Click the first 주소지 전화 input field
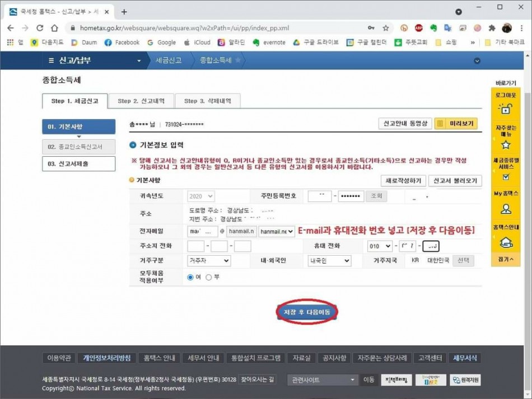This screenshot has width=532, height=399. coord(196,246)
